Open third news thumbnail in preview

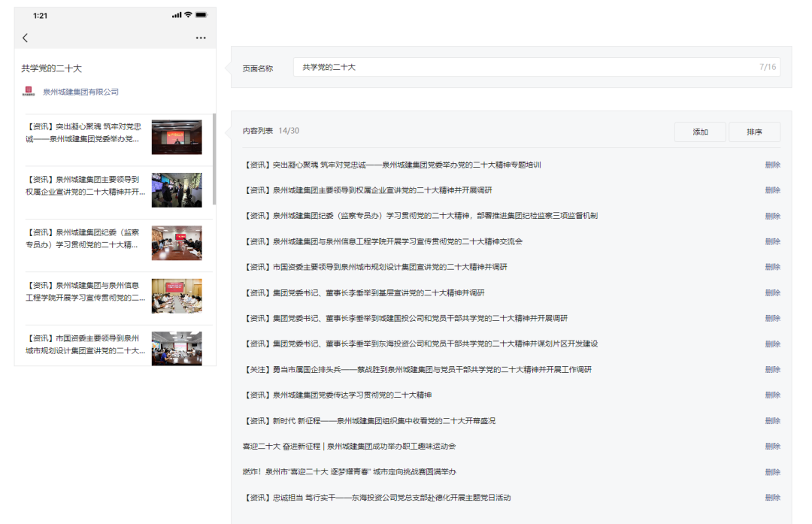pyautogui.click(x=177, y=243)
